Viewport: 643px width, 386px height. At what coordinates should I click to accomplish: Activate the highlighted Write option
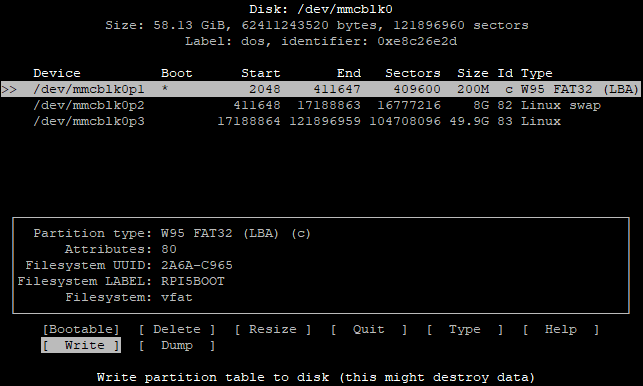tap(81, 345)
